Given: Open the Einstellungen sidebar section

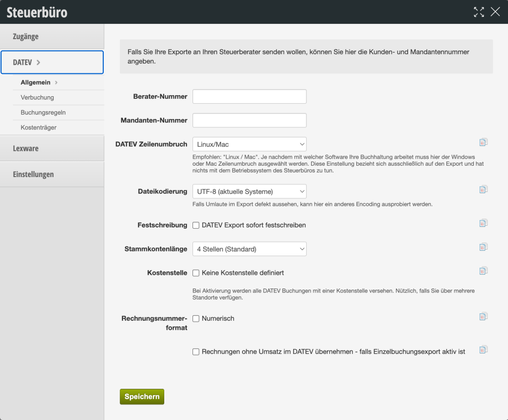Looking at the screenshot, I should 52,174.
